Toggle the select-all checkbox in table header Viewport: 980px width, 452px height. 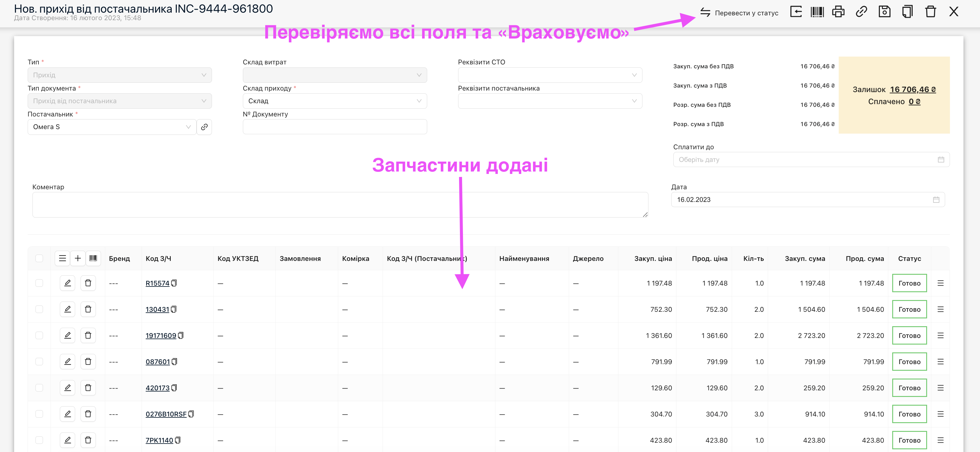[x=39, y=258]
